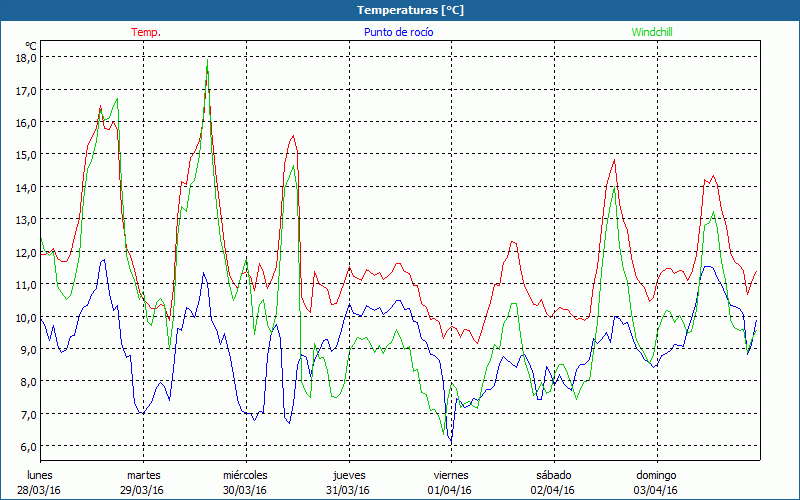Click the 12,0 value on the temperature axis
800x500 pixels.
click(26, 252)
